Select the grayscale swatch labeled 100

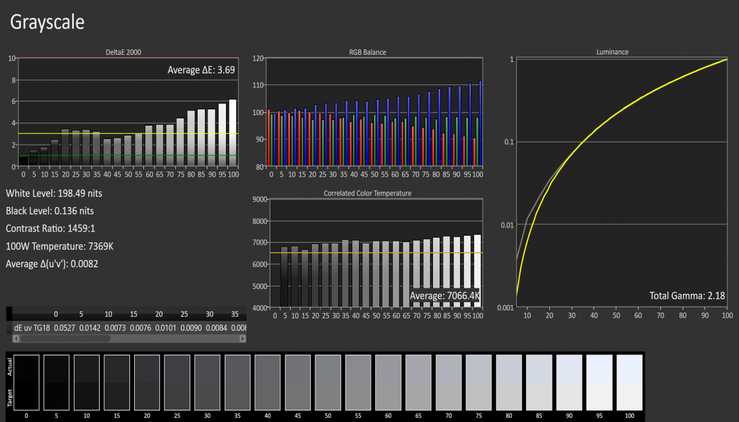(630, 382)
